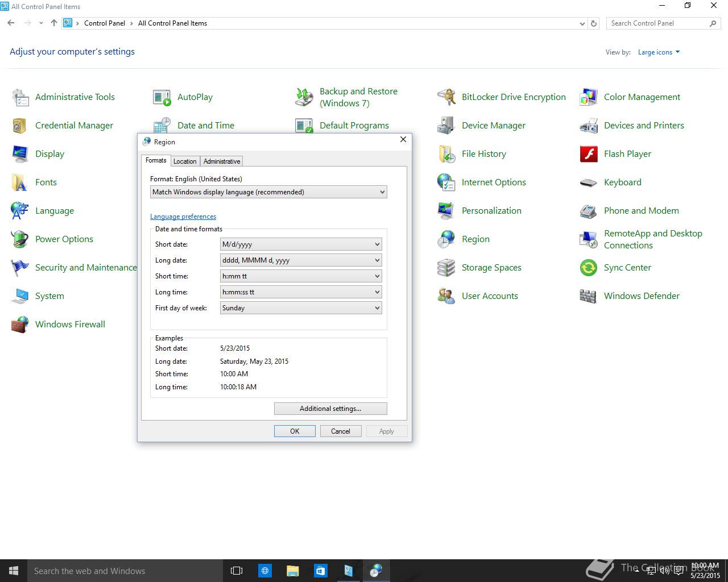This screenshot has width=728, height=582.
Task: Open Security and Maintenance icon
Action: click(20, 268)
